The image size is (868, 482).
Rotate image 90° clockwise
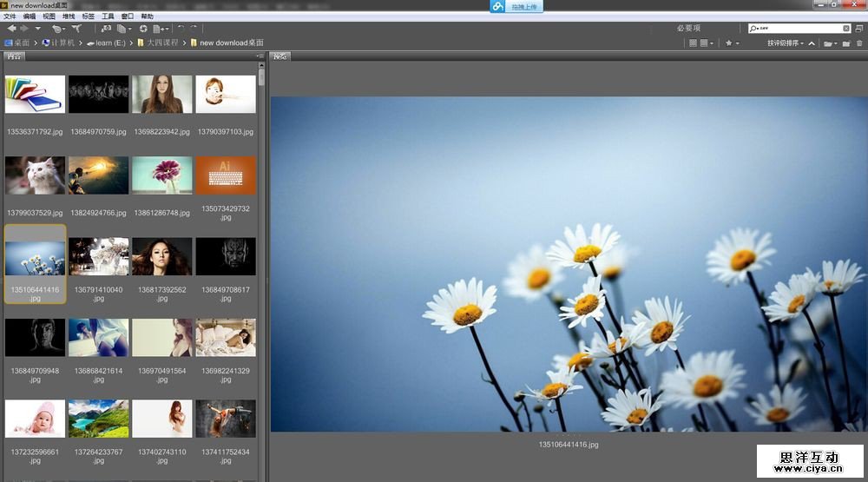tap(193, 29)
